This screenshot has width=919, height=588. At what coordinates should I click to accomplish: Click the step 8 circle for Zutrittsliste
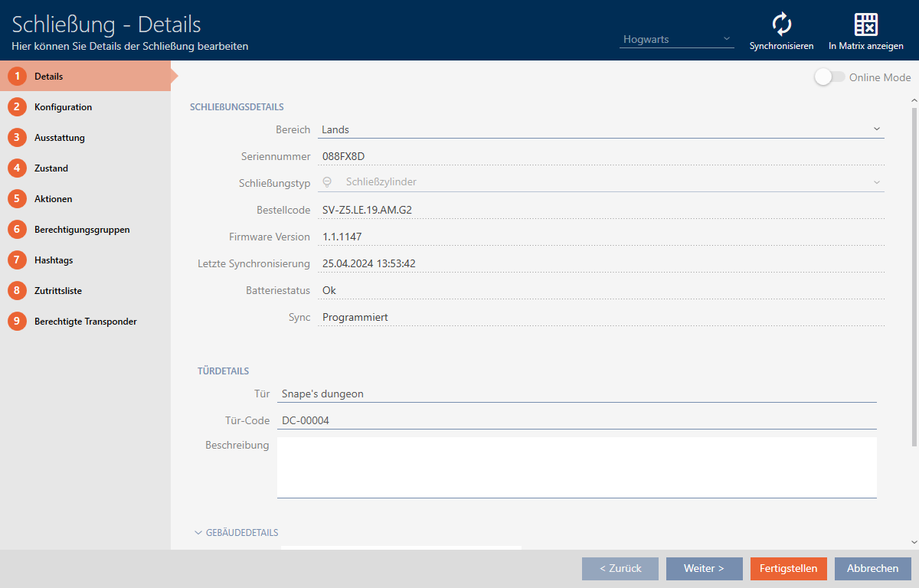click(17, 291)
